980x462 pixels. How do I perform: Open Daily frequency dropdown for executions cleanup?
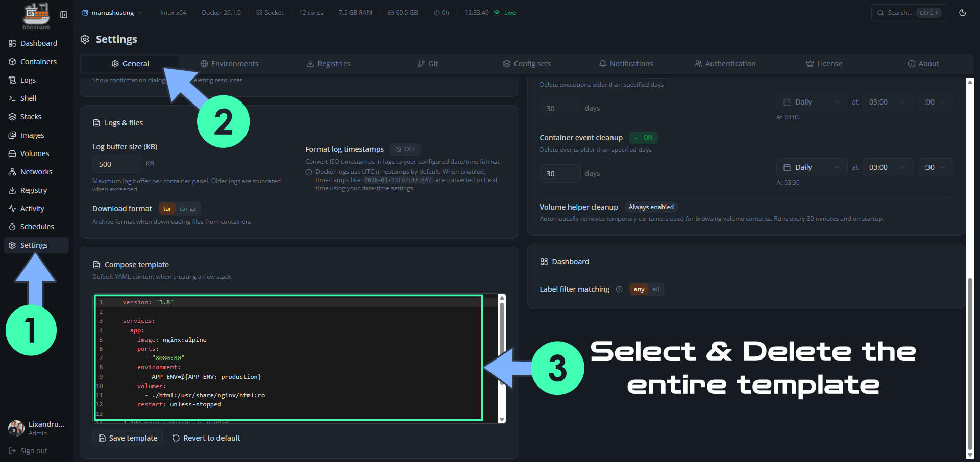[x=812, y=102]
